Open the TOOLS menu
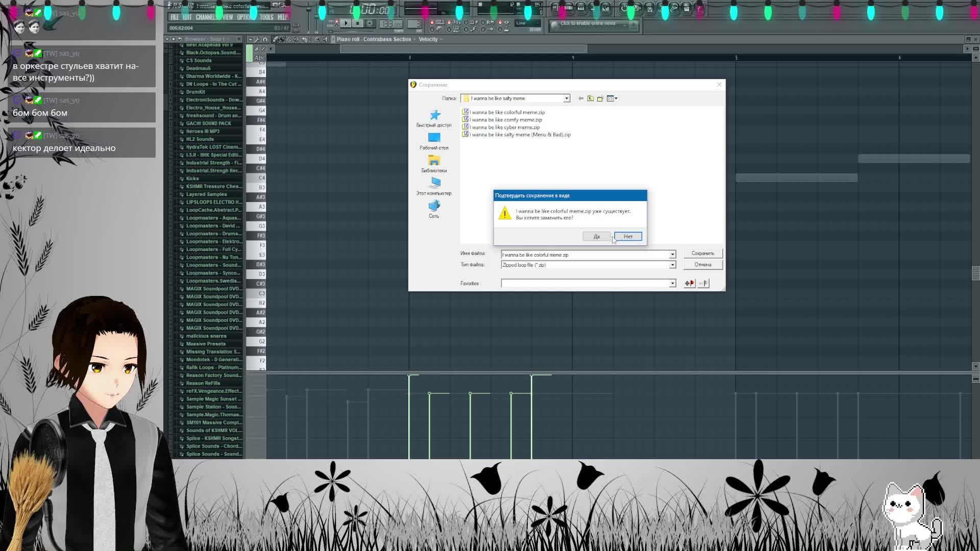This screenshot has width=980, height=551. click(266, 17)
